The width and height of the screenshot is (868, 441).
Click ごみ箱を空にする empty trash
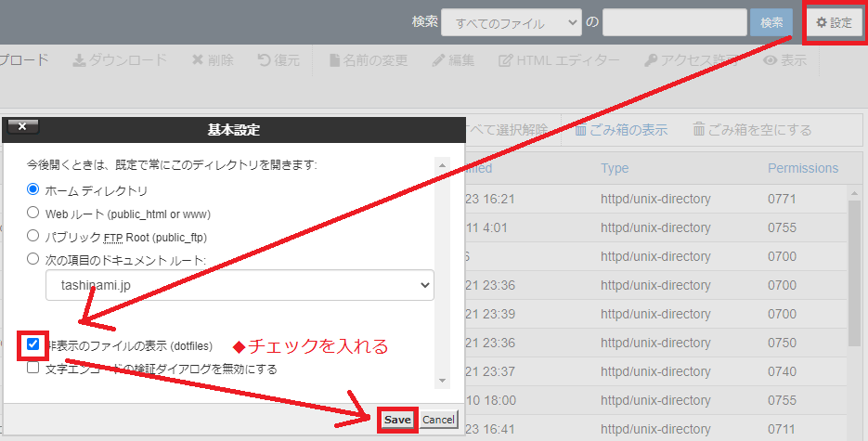tap(752, 129)
